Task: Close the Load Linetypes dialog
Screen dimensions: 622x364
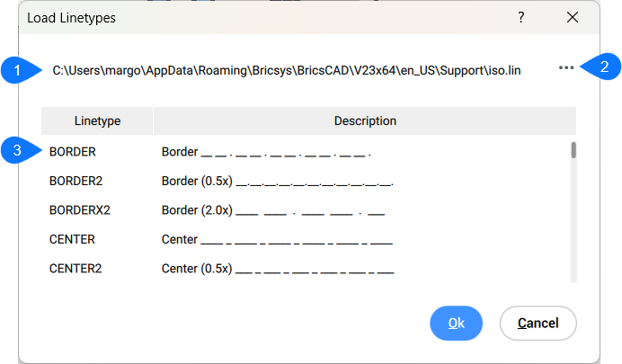Action: pyautogui.click(x=573, y=18)
